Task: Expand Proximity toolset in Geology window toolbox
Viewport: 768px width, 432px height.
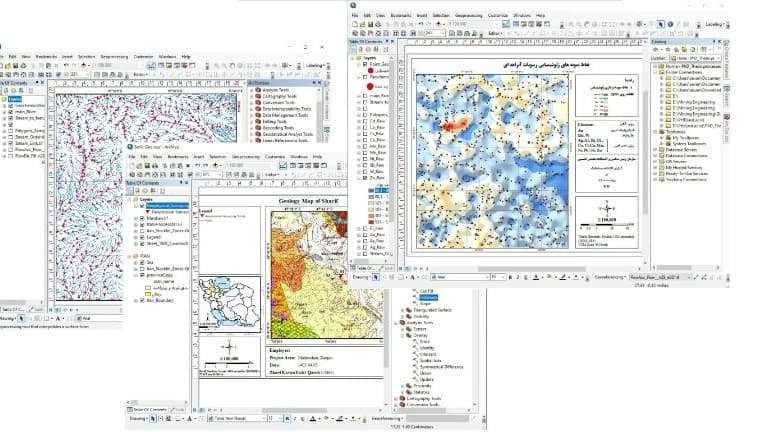Action: coord(403,386)
